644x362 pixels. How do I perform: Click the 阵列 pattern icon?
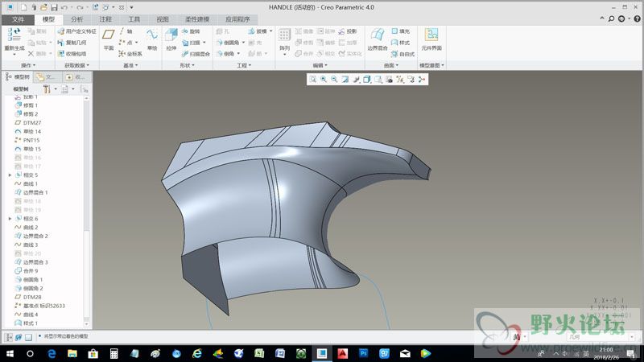[x=284, y=35]
